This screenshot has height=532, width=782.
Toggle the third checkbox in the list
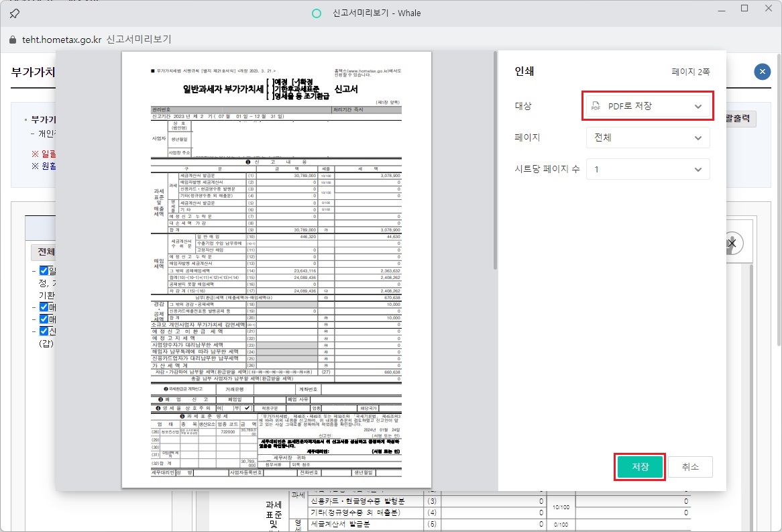click(44, 319)
